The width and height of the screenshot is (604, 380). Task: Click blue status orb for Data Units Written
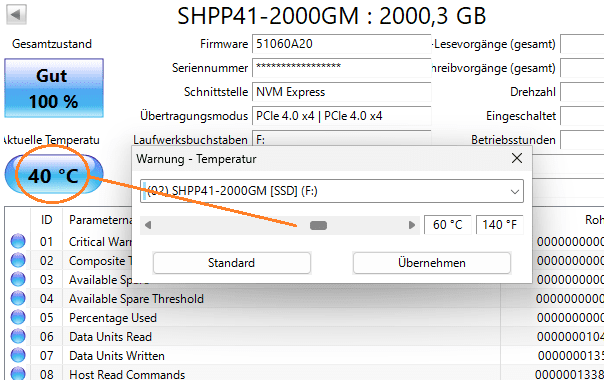[18, 355]
